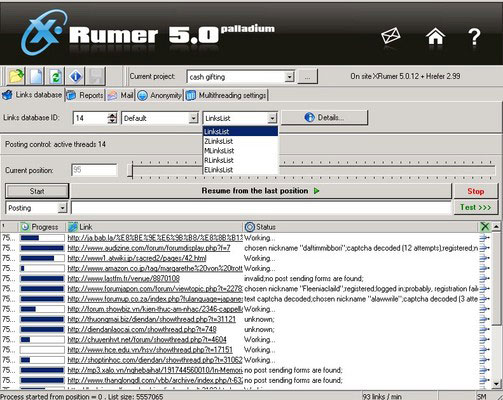Click Resume from the last position

tap(261, 191)
